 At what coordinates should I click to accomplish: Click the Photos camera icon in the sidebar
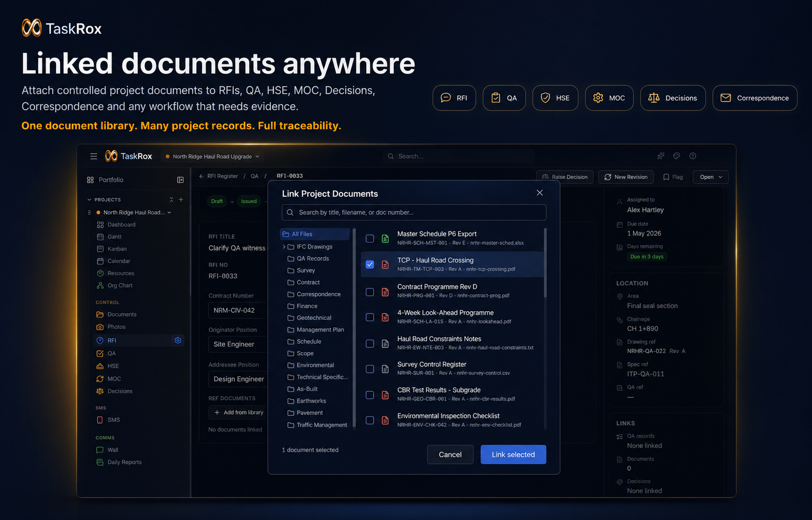tap(100, 327)
